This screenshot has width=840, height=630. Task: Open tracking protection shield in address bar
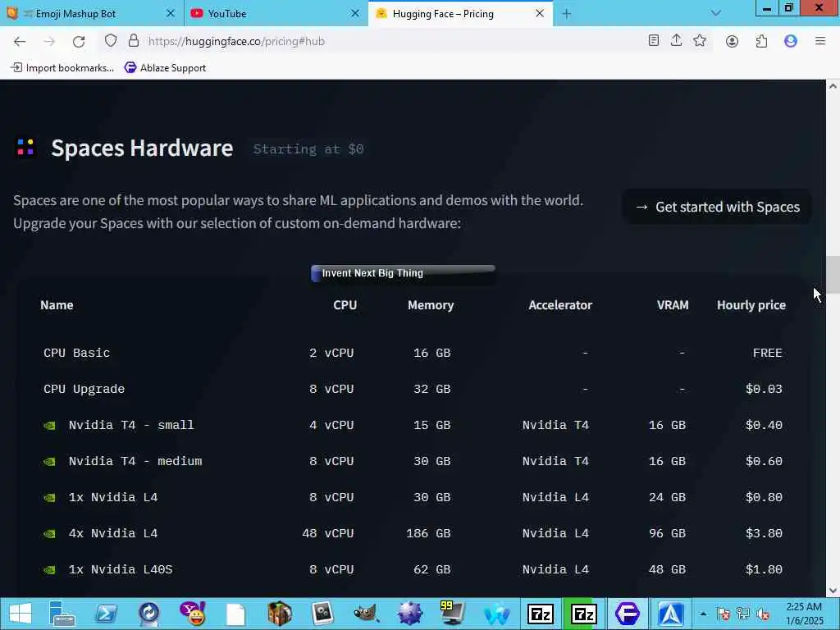click(111, 41)
